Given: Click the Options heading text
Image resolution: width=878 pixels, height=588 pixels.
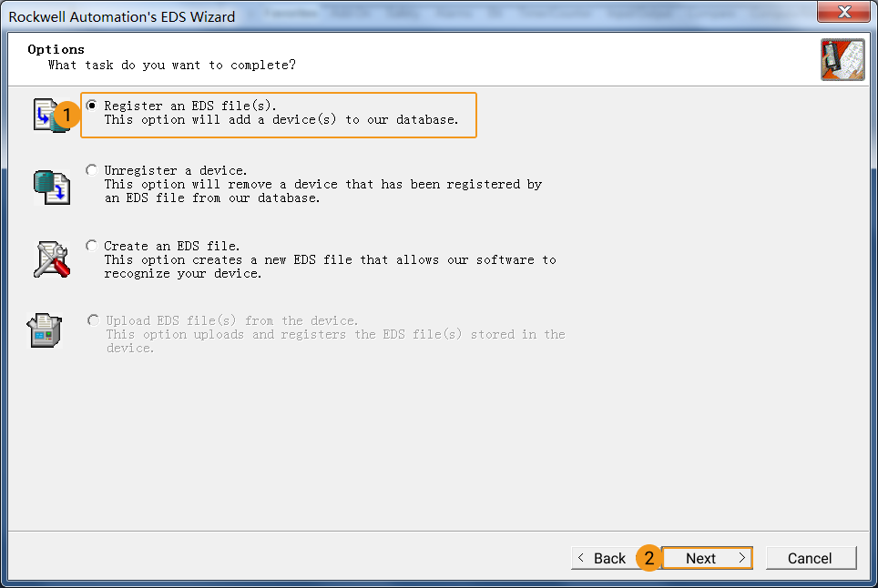Looking at the screenshot, I should (56, 49).
